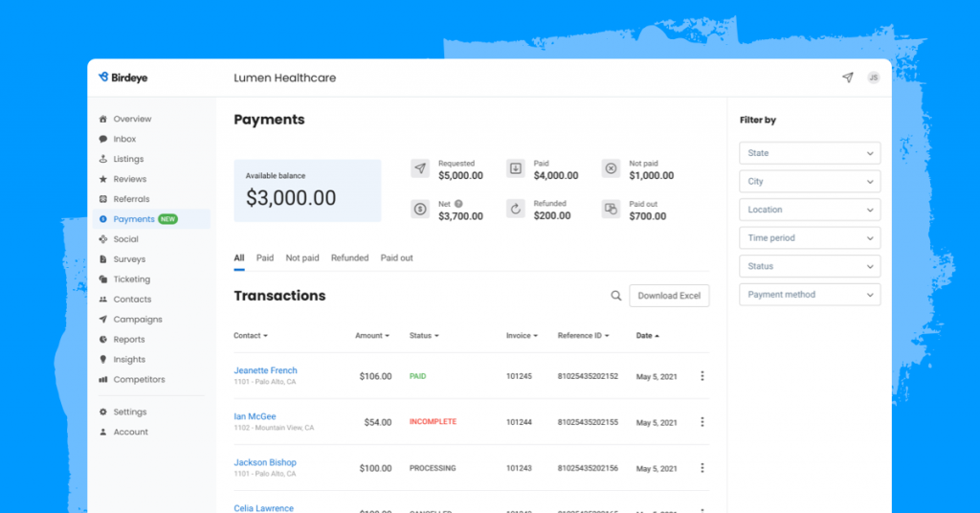The width and height of the screenshot is (980, 513).
Task: Click the paper plane send icon in header
Action: click(847, 78)
